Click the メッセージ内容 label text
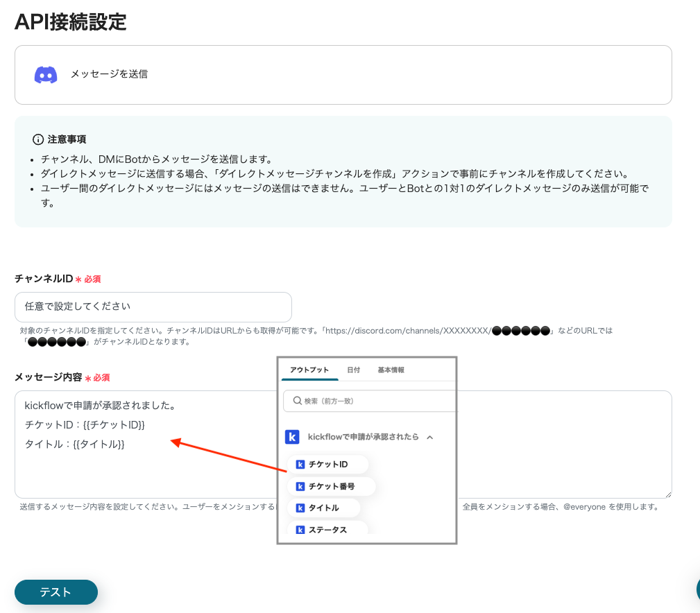The width and height of the screenshot is (700, 613). click(49, 377)
